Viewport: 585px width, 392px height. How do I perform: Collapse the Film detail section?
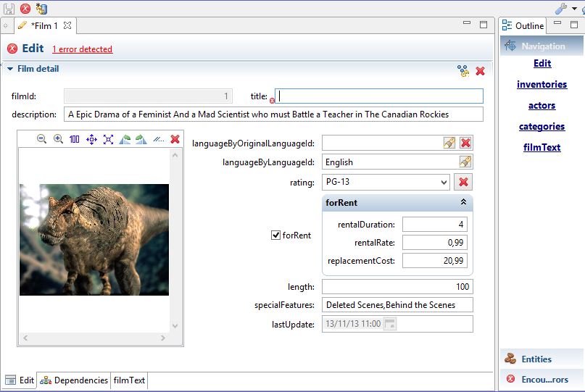pos(10,70)
